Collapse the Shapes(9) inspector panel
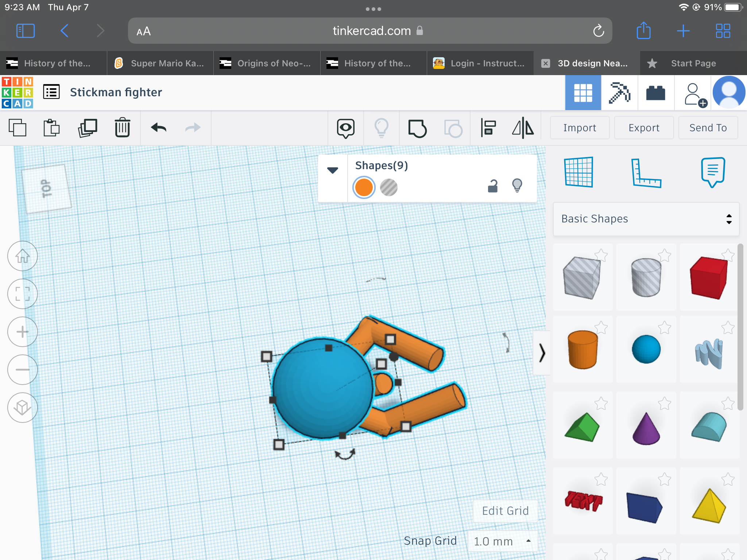 click(x=332, y=170)
